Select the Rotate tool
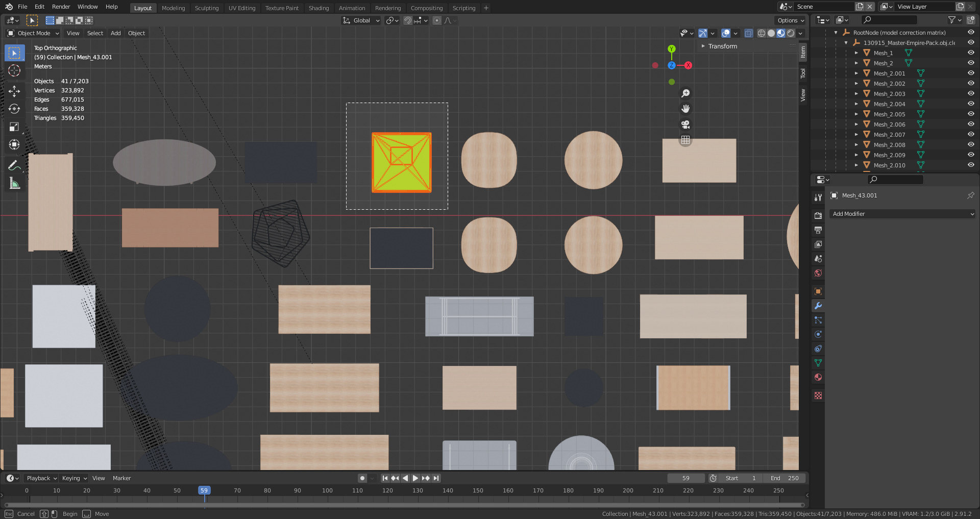Screen dimensions: 980x519 click(x=14, y=109)
